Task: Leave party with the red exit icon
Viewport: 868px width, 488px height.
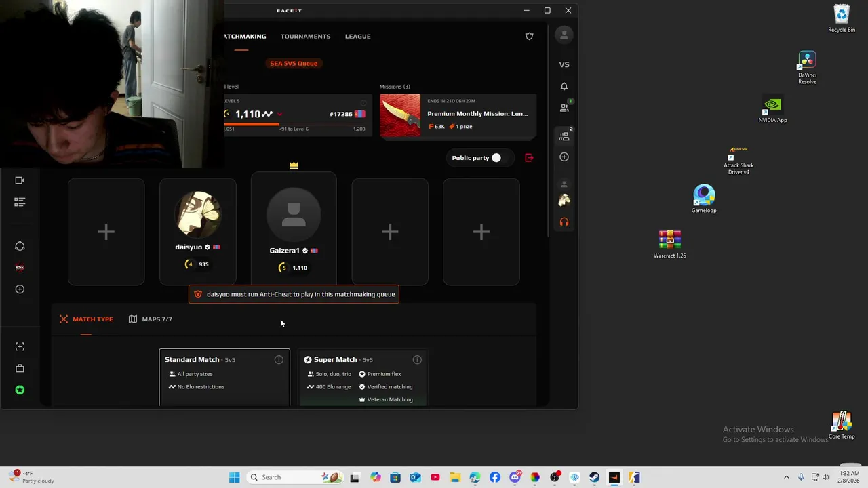Action: pyautogui.click(x=530, y=158)
